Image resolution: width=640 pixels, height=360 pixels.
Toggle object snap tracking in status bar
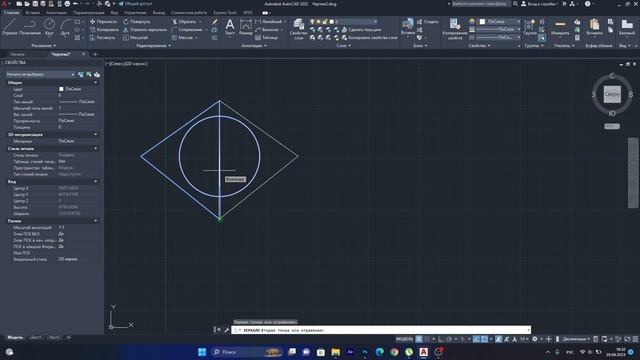click(x=476, y=339)
